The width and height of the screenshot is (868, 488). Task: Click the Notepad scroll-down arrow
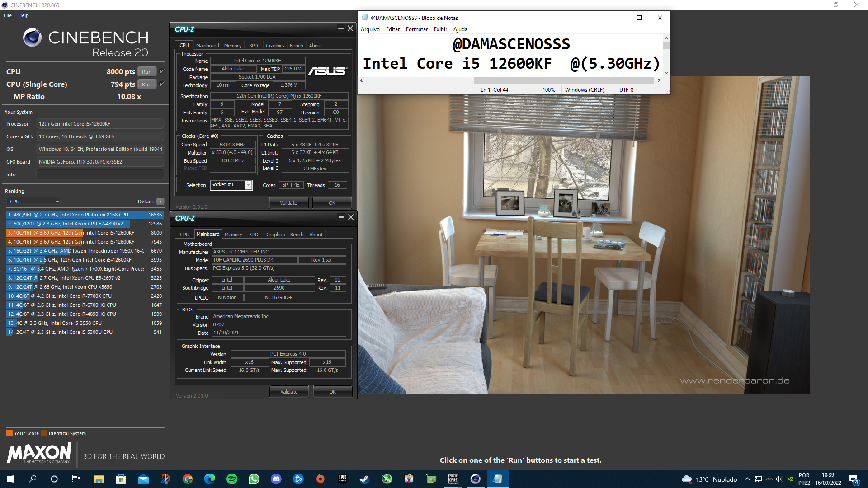click(x=666, y=72)
